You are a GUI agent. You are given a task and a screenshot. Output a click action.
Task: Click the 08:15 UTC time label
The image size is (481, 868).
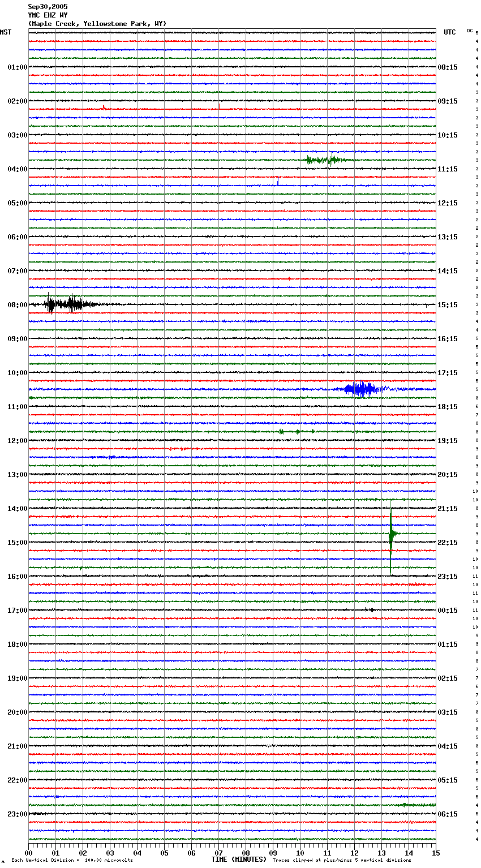click(x=448, y=67)
